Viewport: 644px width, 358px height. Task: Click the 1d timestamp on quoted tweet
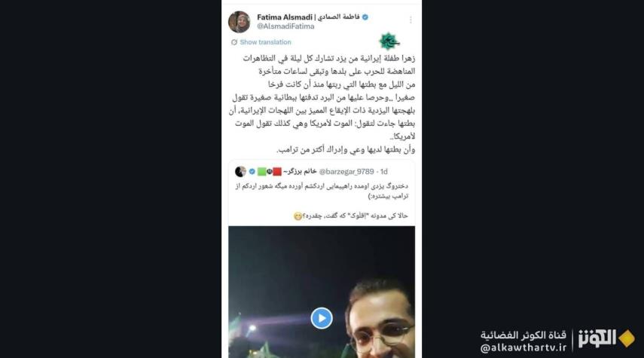(383, 171)
